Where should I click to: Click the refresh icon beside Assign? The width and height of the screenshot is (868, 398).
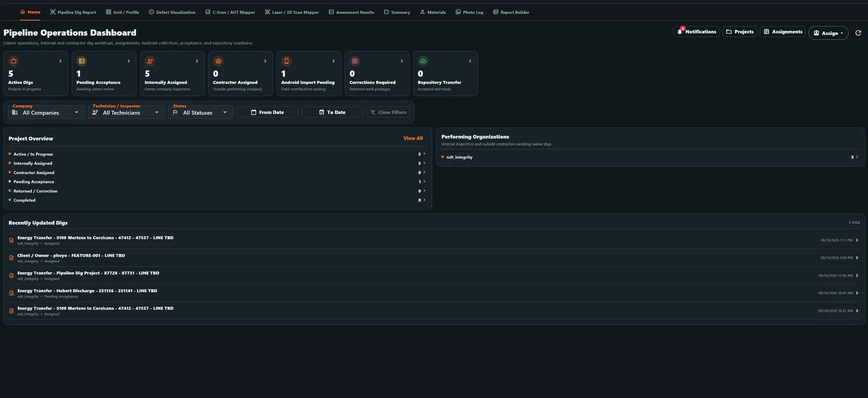click(858, 33)
